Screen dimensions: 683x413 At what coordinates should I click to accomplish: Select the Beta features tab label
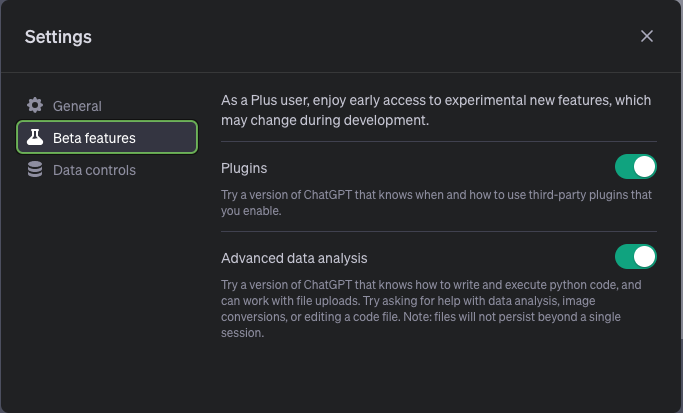pos(94,138)
